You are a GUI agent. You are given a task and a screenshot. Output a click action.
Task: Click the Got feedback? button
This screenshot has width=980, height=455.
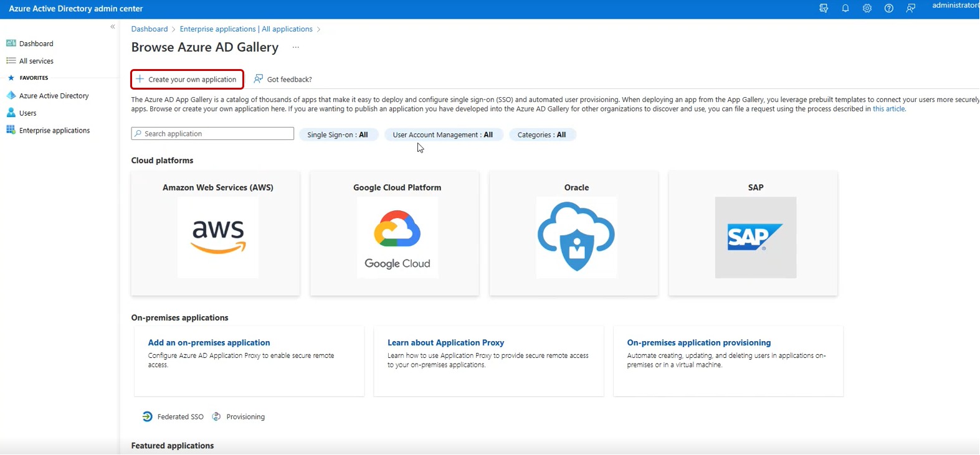pyautogui.click(x=283, y=79)
